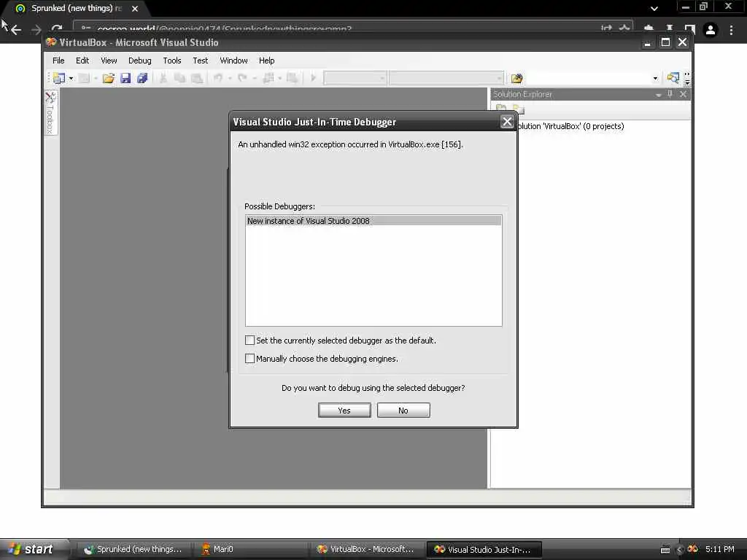
Task: Click the system clock showing 5:11 PM
Action: [x=720, y=549]
